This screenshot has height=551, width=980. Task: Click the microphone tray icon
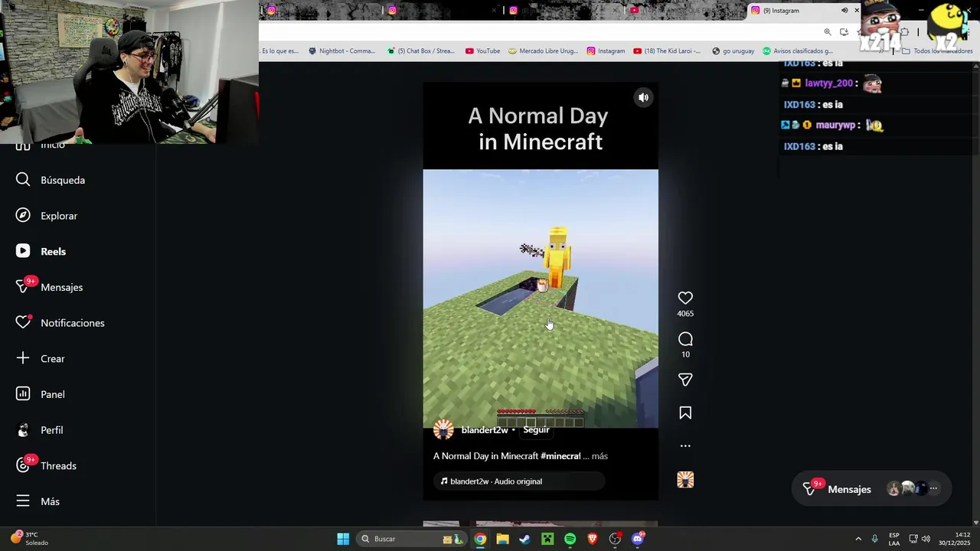tap(875, 539)
